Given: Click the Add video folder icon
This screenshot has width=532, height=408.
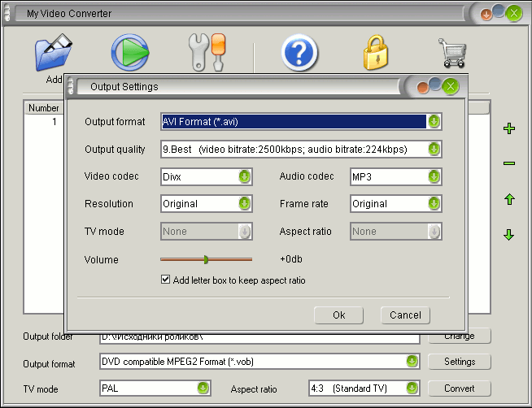Looking at the screenshot, I should tap(53, 52).
